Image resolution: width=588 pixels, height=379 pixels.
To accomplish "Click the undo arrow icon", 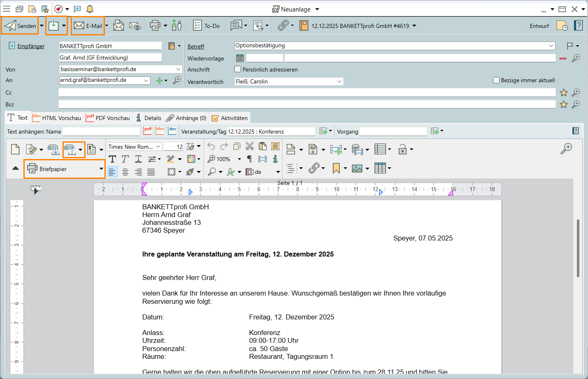I will [x=211, y=147].
